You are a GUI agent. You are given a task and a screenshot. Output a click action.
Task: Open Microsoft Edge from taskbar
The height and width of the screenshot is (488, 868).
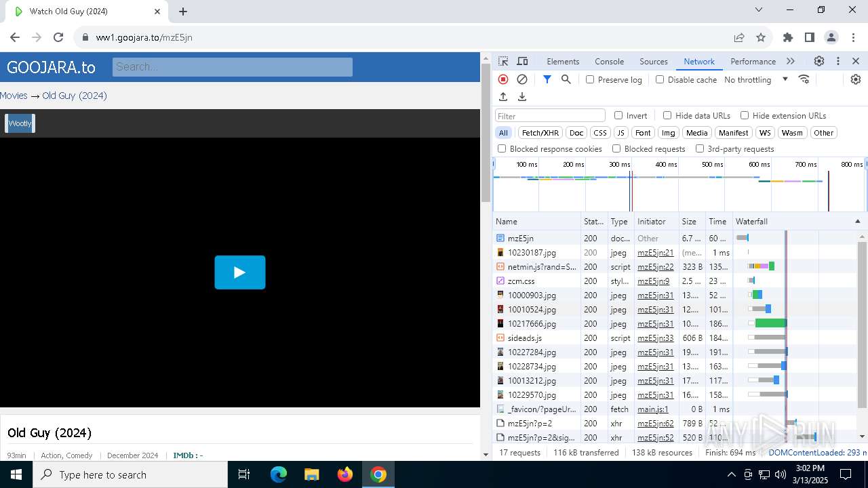[279, 474]
